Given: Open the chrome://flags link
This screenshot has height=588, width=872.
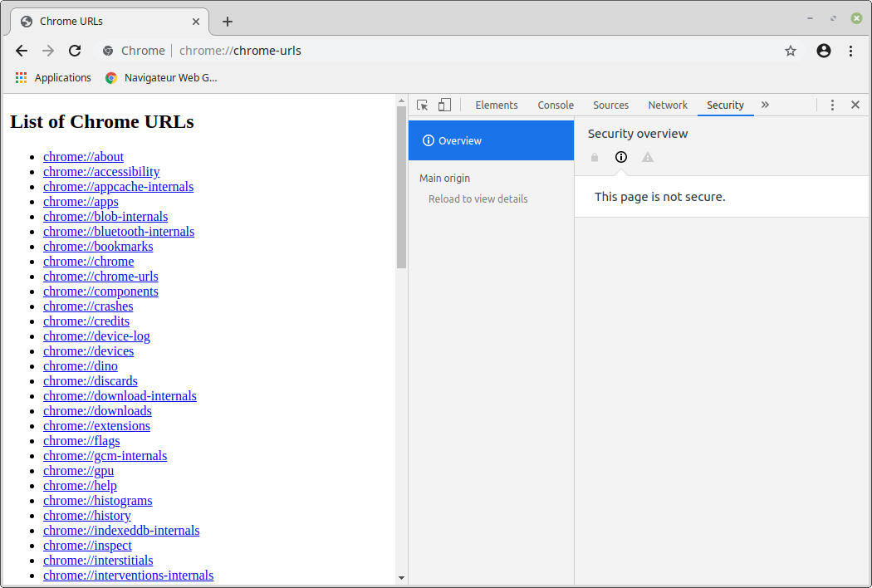Looking at the screenshot, I should 81,440.
